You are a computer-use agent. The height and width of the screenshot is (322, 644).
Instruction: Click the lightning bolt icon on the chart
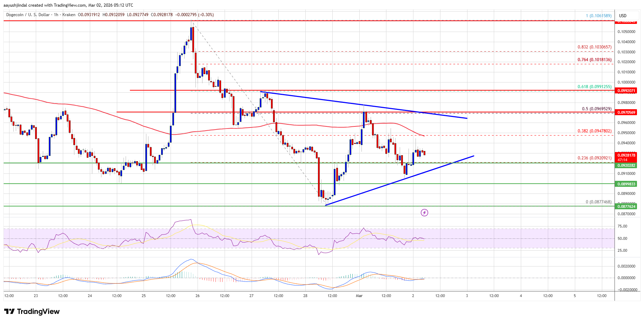click(x=425, y=212)
